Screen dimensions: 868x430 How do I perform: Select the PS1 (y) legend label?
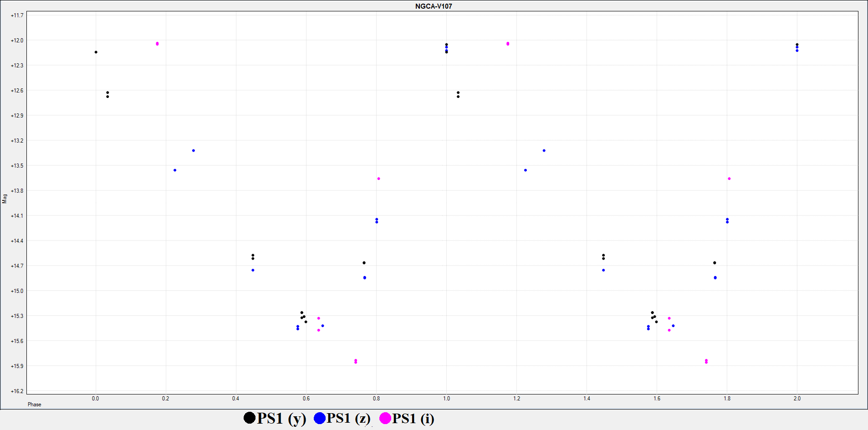(x=281, y=418)
